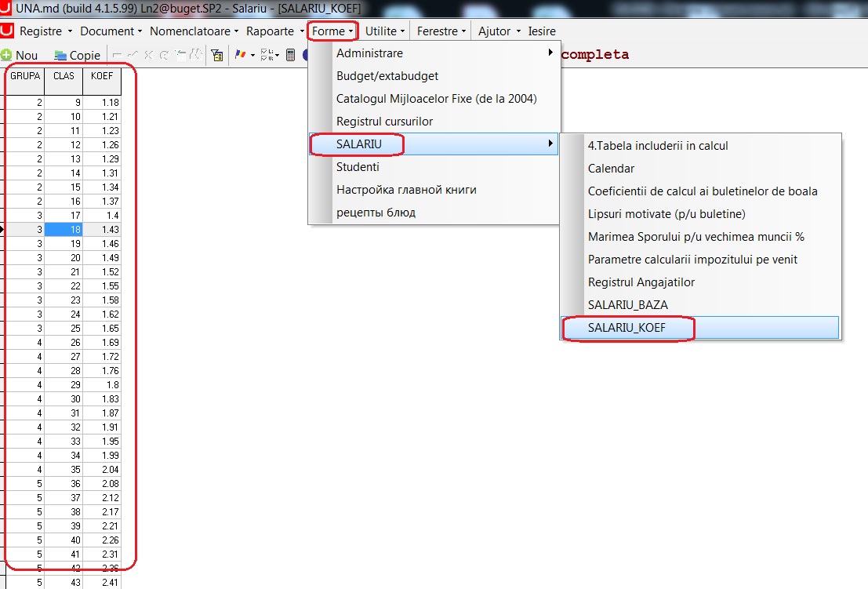The image size is (868, 589).
Task: Click the checklist options toolbar icon
Action: (x=267, y=54)
